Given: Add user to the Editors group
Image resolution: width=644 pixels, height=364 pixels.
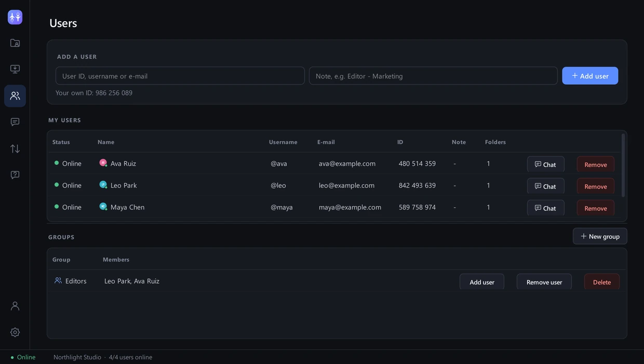Looking at the screenshot, I should coord(482,282).
